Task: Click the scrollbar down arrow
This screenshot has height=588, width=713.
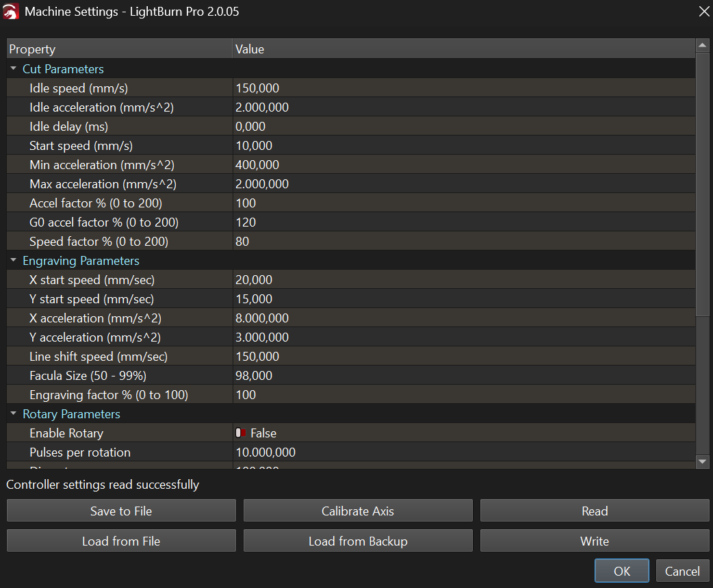Action: (x=702, y=462)
